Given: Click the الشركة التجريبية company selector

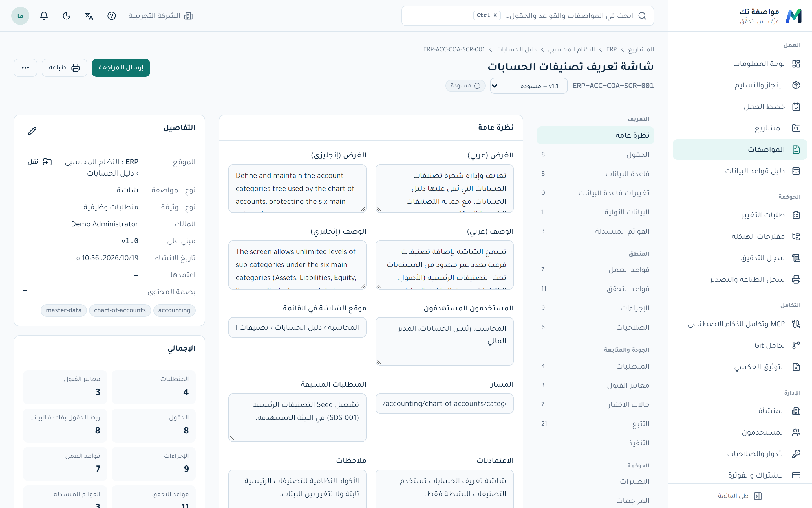Looking at the screenshot, I should [x=160, y=16].
